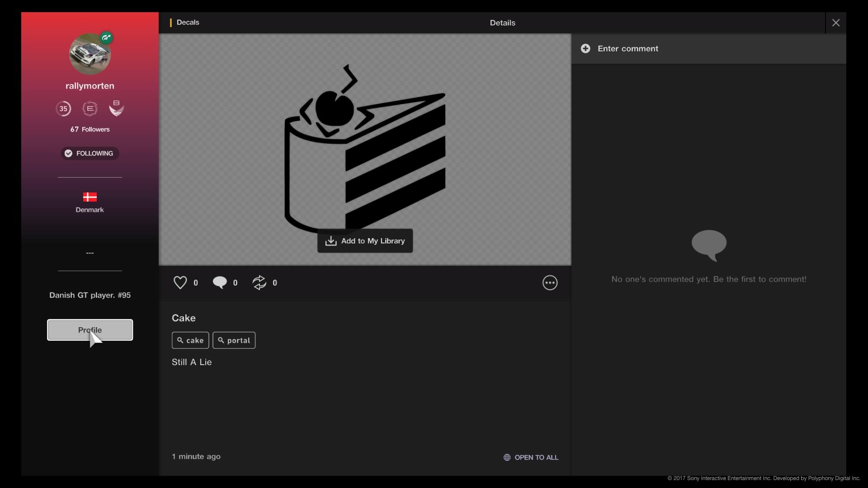The width and height of the screenshot is (868, 488).
Task: Click the driver rating E badge
Action: [x=90, y=108]
